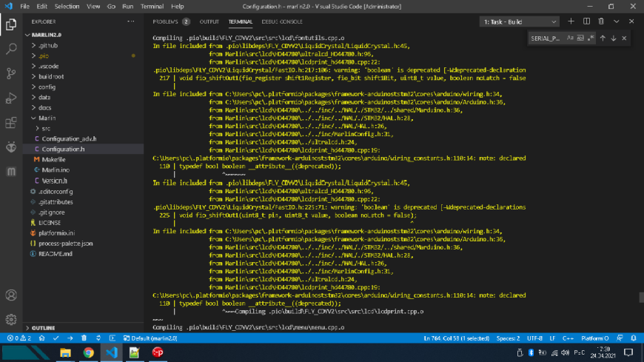Open the '1: Task - Build' terminal dropdown
The image size is (644, 362).
(x=519, y=21)
